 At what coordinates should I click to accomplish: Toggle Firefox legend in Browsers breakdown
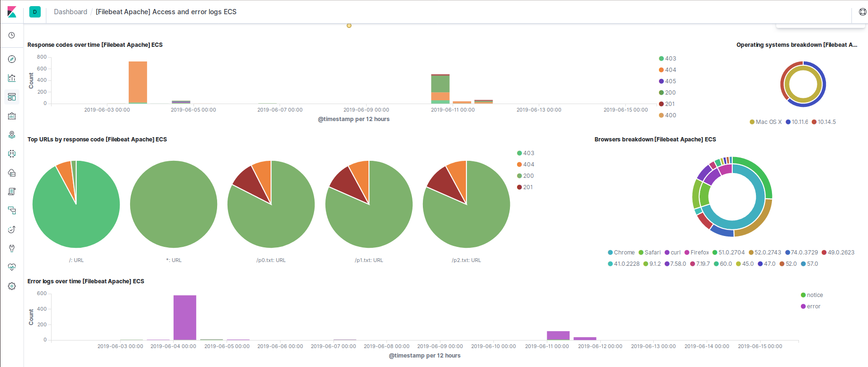point(697,253)
